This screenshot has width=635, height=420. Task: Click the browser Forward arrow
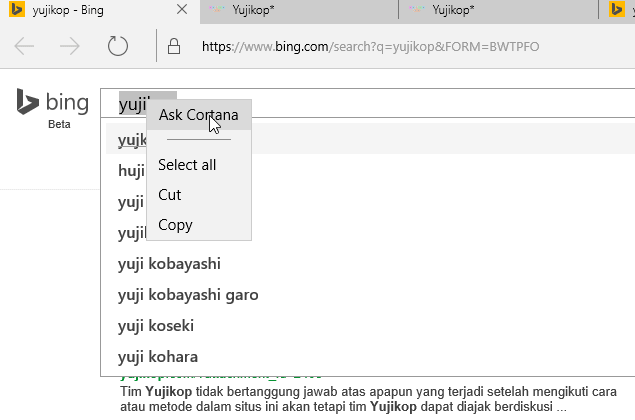(70, 46)
